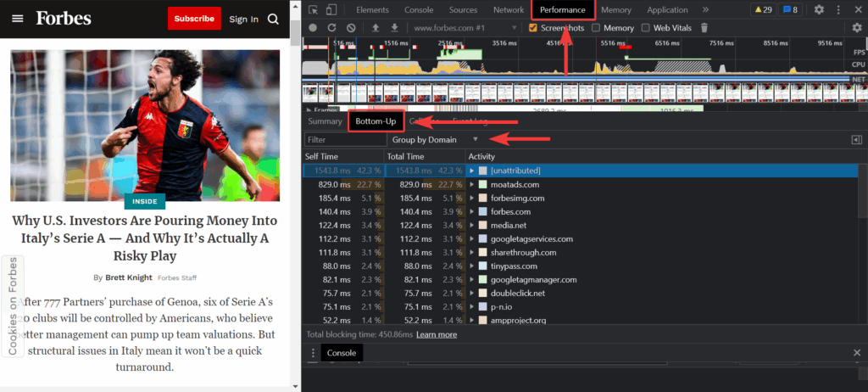Expand the tinypass.com row
The width and height of the screenshot is (868, 392).
click(472, 266)
